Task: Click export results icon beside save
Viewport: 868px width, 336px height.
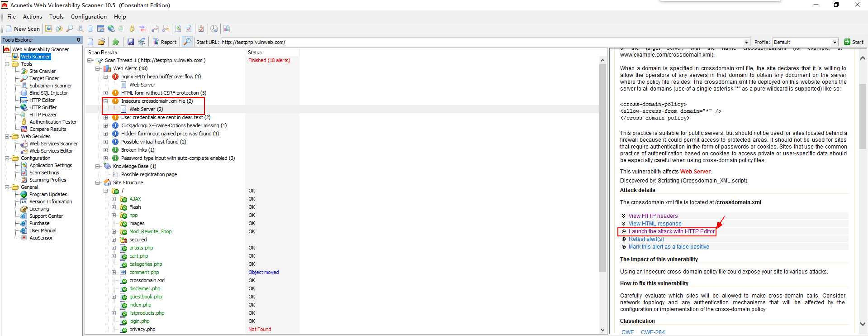Action: [x=142, y=42]
